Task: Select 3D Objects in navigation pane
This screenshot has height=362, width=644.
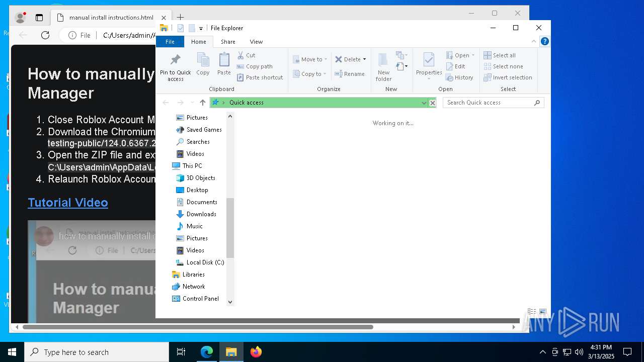Action: tap(195, 178)
